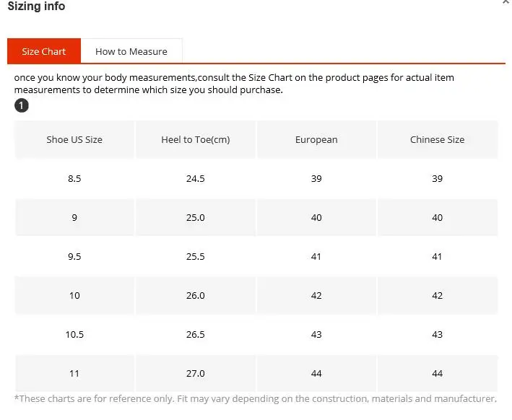Close the Sizing info dialog
This screenshot has height=420, width=512.
[x=506, y=3]
